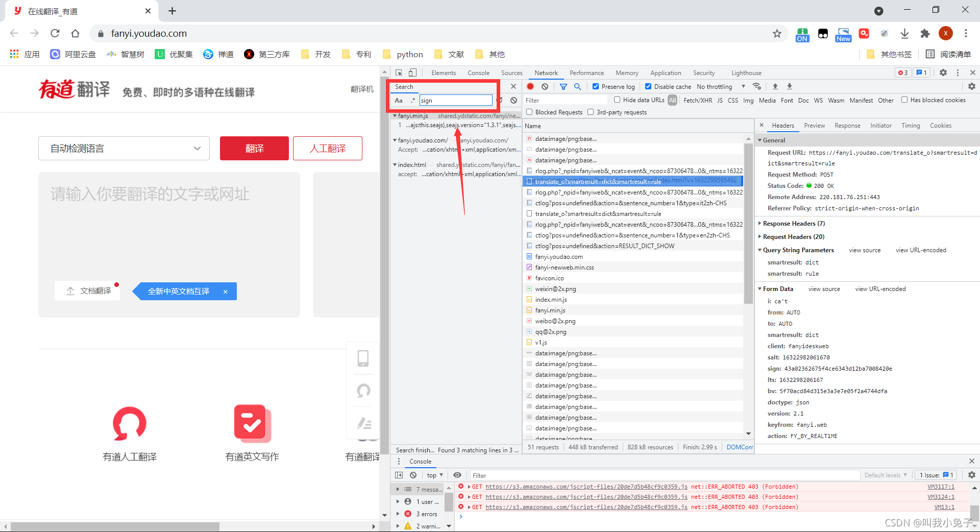Open console top context dropdown
The image size is (980, 532).
(435, 475)
